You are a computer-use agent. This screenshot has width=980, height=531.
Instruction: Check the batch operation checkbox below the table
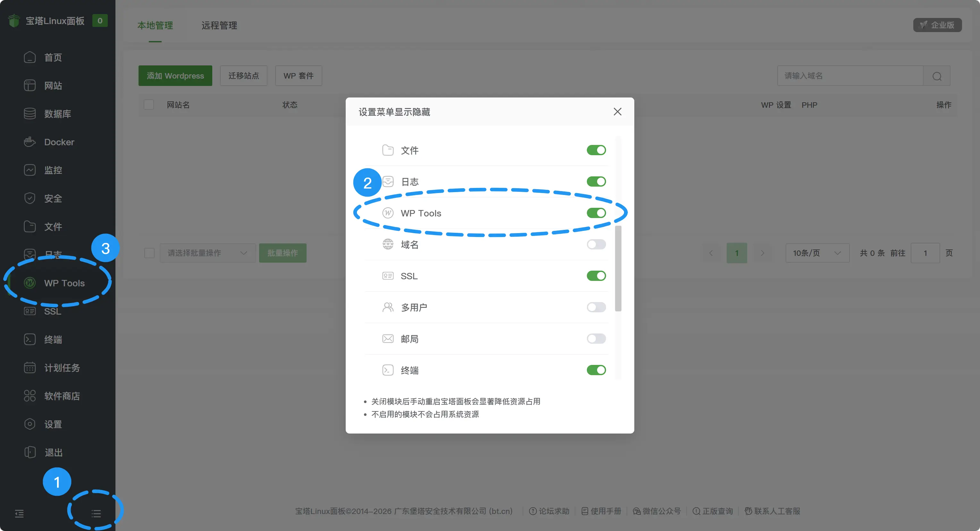(149, 253)
